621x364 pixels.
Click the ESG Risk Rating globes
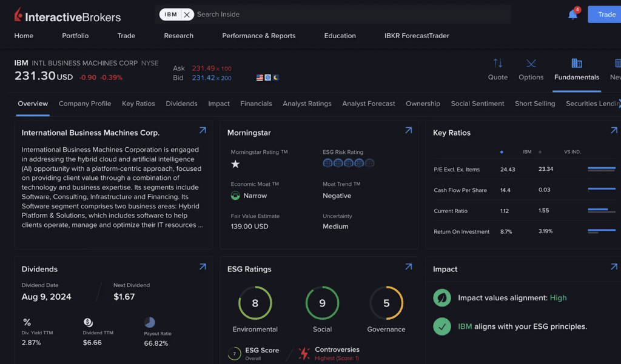click(349, 163)
